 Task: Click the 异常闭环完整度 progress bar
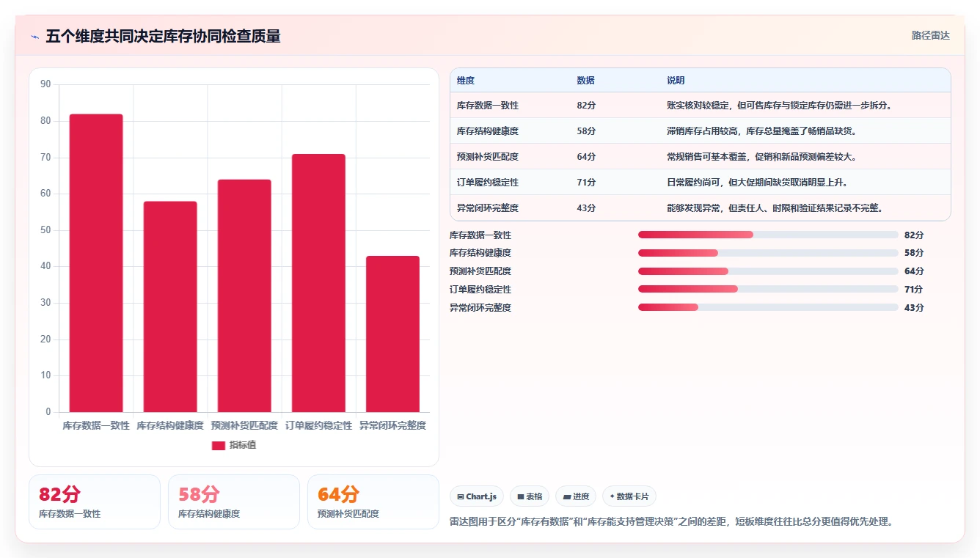coord(768,308)
